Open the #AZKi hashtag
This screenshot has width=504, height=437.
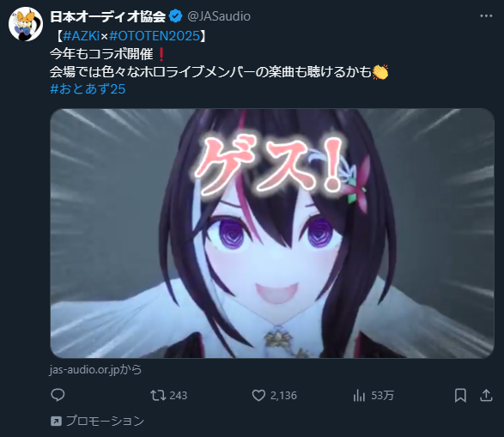[82, 36]
